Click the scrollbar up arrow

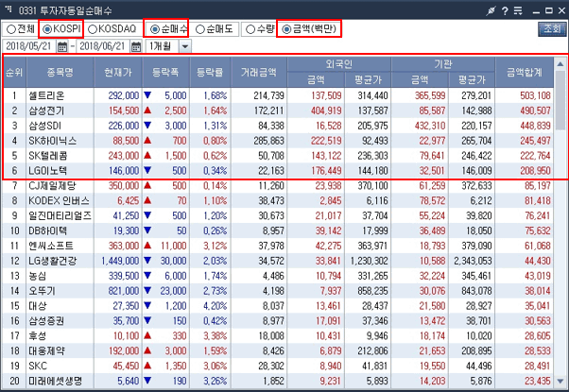(560, 64)
